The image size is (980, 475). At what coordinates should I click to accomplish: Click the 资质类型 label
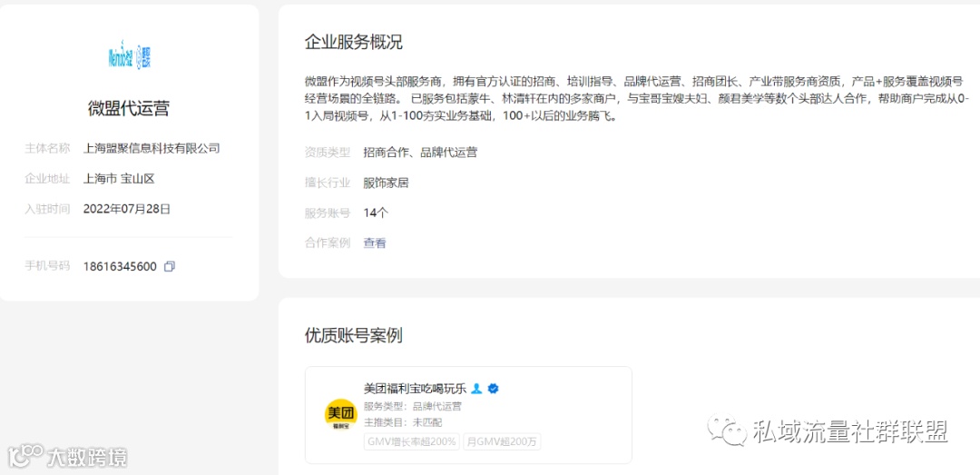(328, 152)
